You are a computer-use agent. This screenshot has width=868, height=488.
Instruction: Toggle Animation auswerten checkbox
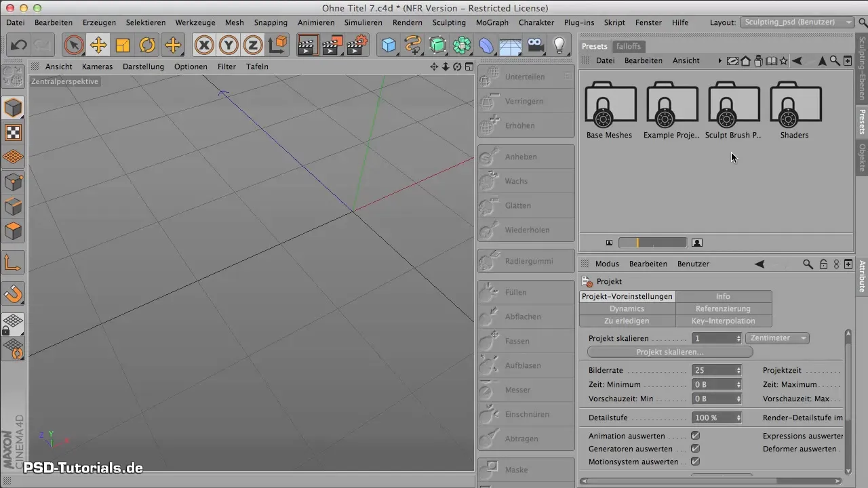coord(695,436)
